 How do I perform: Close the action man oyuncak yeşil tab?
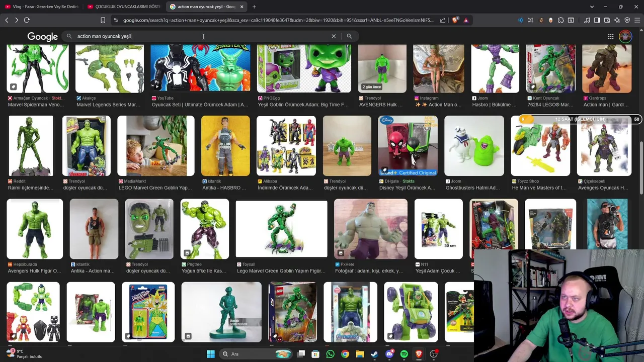(242, 7)
